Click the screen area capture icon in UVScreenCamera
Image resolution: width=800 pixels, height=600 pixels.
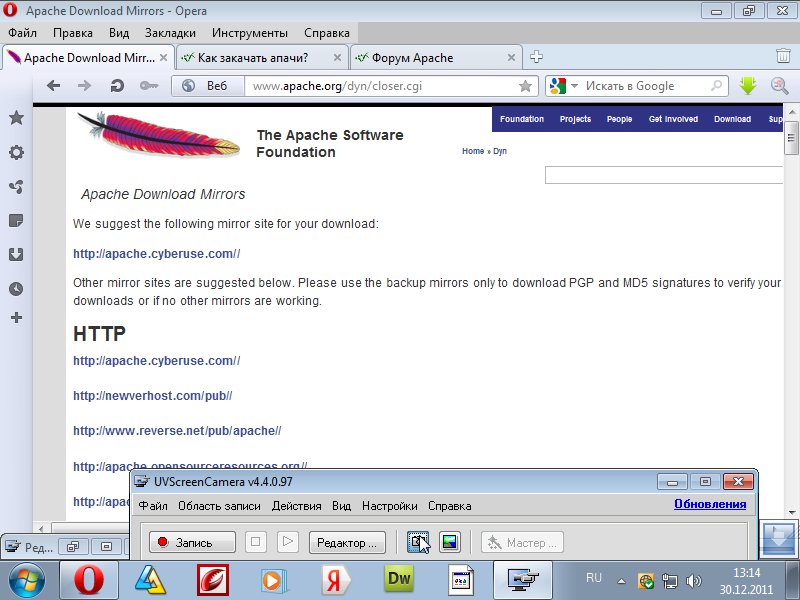click(418, 542)
